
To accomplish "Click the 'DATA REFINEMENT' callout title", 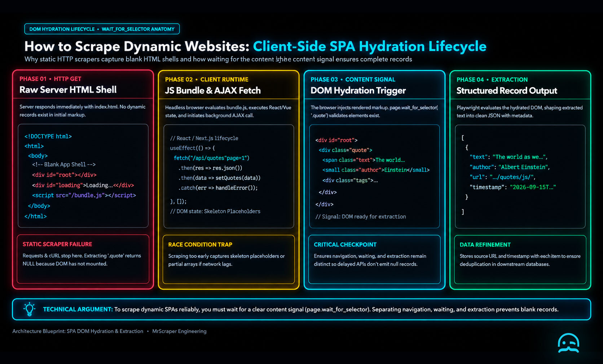I will [485, 245].
